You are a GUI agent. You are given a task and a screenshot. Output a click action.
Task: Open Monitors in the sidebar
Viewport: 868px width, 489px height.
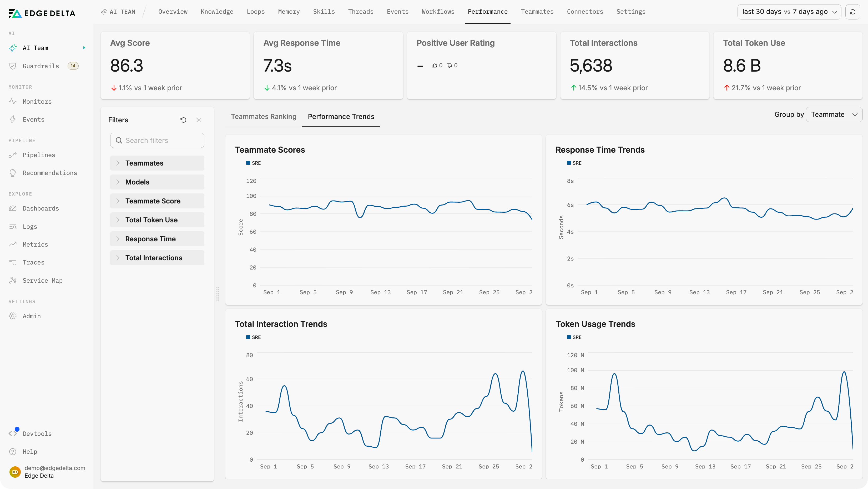click(x=37, y=102)
